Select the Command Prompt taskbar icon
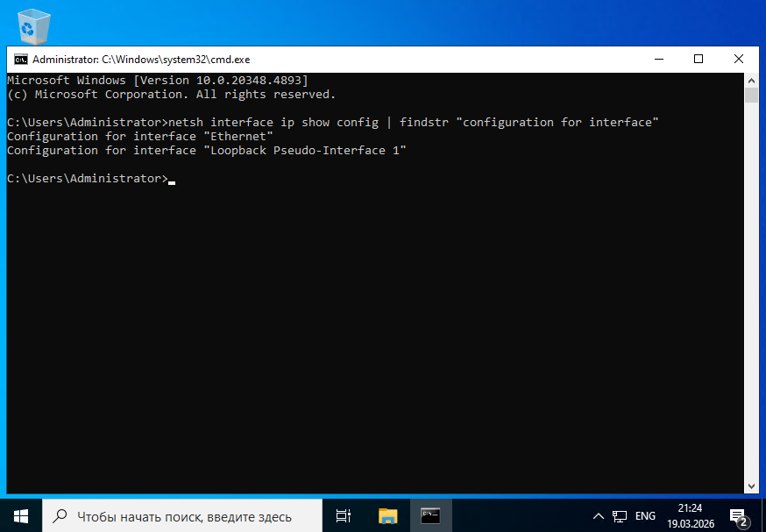This screenshot has height=532, width=766. (430, 515)
